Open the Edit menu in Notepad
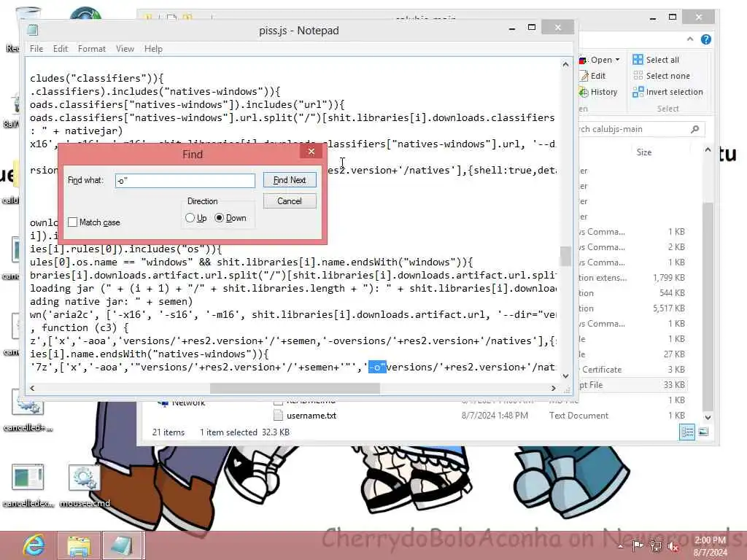Screen dimensions: 747x560 pyautogui.click(x=61, y=49)
